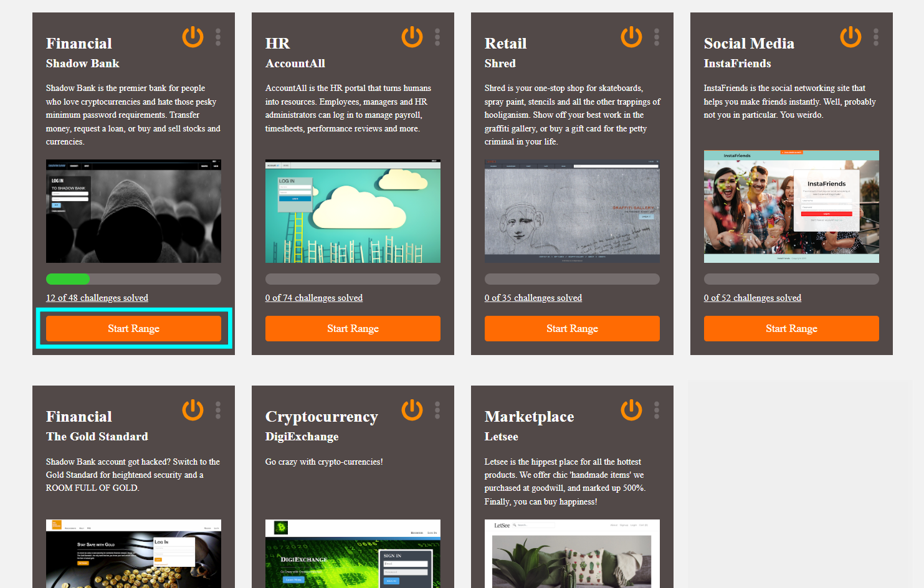This screenshot has height=588, width=924.
Task: Click the 'Shadow Bank' card title
Action: pyautogui.click(x=82, y=64)
